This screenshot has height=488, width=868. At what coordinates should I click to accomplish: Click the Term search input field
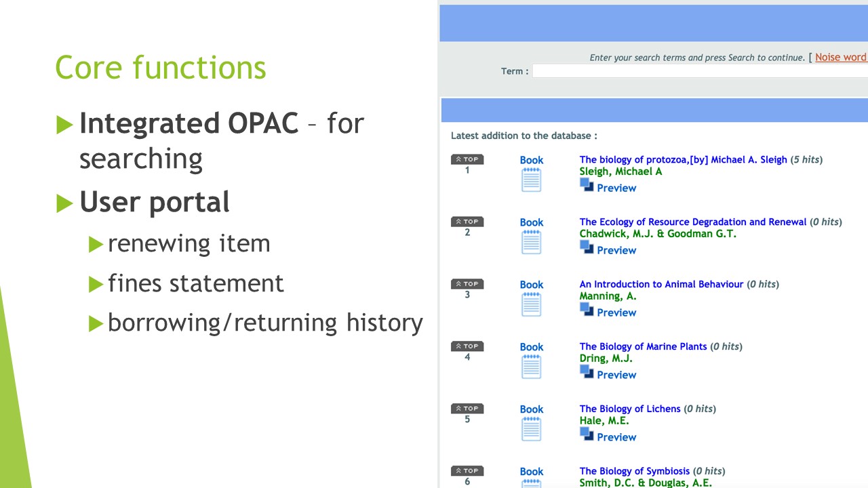(698, 71)
